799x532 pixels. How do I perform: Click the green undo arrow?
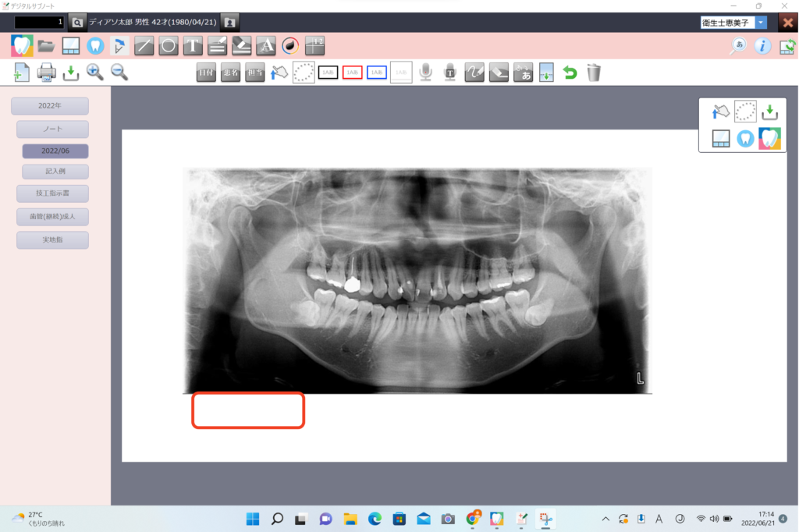(x=570, y=73)
